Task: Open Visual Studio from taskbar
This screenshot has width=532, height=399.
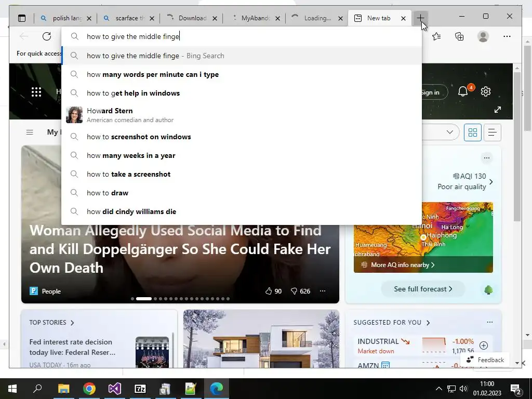Action: coord(115,389)
